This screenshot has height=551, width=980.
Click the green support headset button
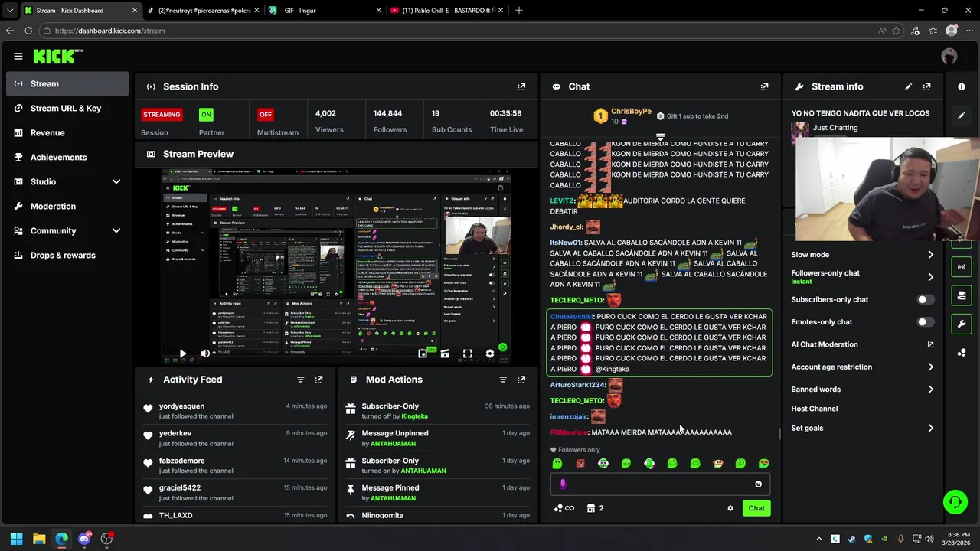tap(955, 502)
